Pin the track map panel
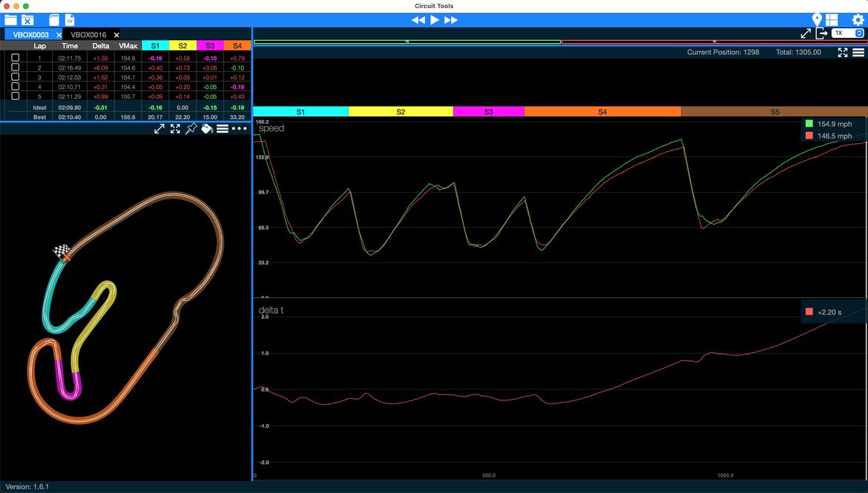 click(191, 129)
